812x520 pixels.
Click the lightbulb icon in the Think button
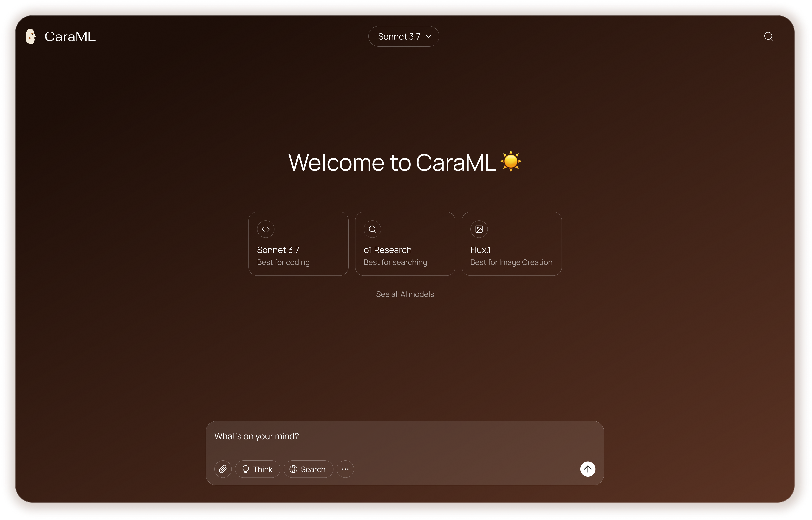click(246, 469)
